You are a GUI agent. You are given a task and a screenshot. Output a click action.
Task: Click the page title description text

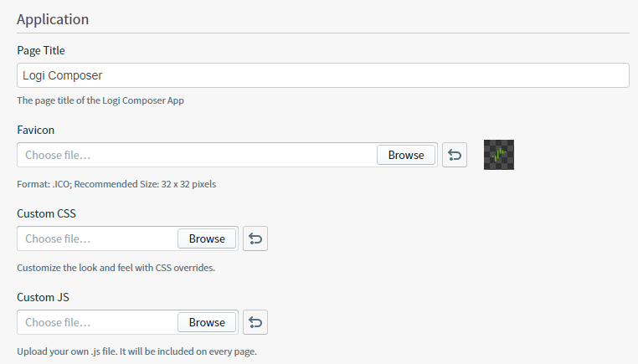tap(100, 100)
